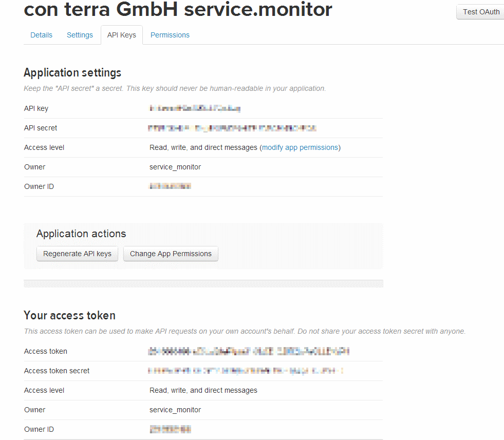Open the Details tab
Screen dimensions: 504x440
click(x=41, y=35)
